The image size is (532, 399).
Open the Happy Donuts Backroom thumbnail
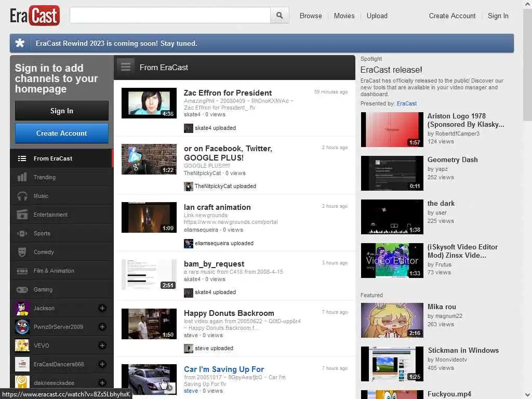tap(149, 324)
